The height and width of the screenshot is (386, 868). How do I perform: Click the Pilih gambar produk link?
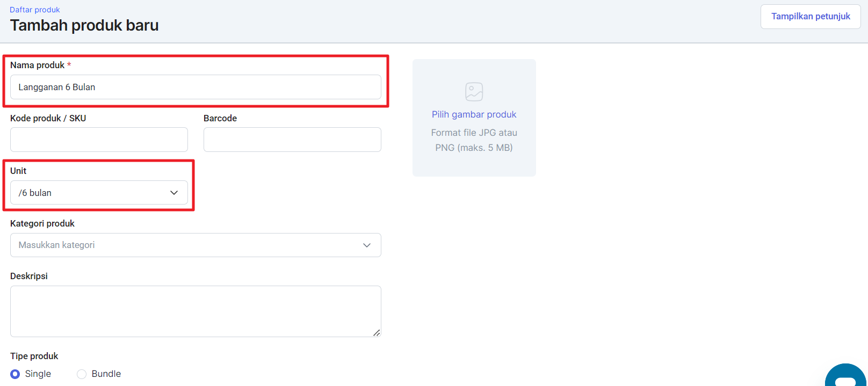point(474,114)
